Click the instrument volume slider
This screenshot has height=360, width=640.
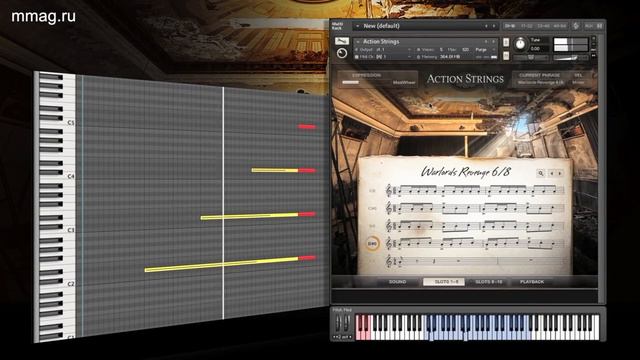(571, 58)
